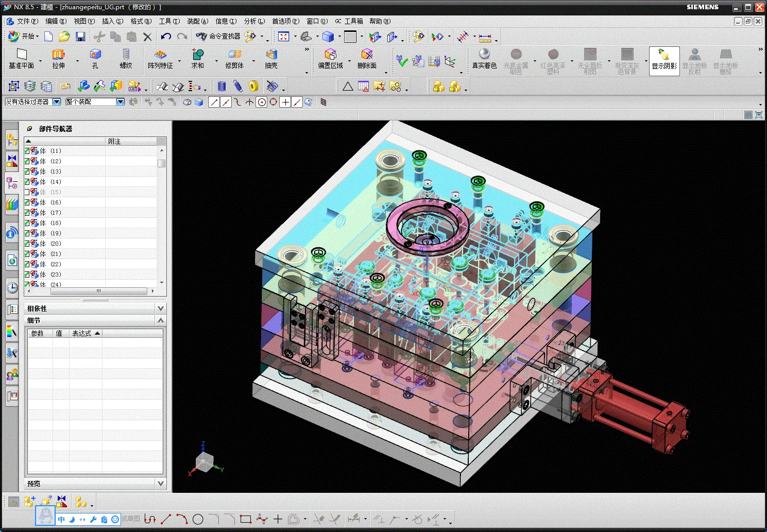Click the 拉伸 (Extrude) tool icon

(x=58, y=55)
